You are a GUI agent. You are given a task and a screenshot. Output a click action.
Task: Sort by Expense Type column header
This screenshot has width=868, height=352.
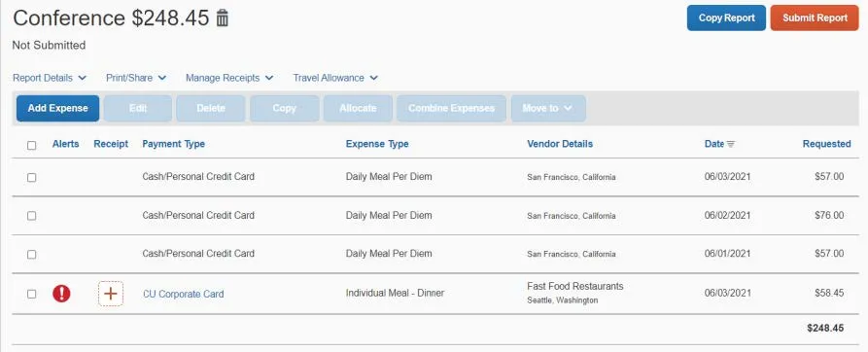pyautogui.click(x=377, y=144)
